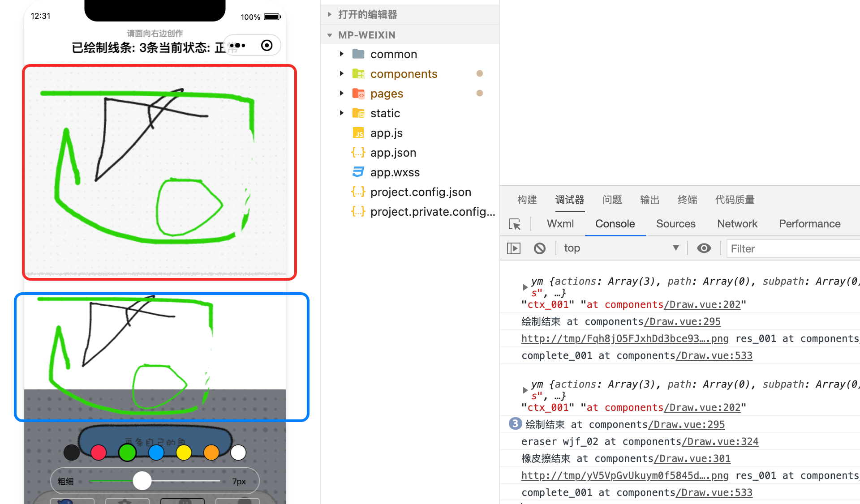Clear console with the ban icon

(x=540, y=248)
